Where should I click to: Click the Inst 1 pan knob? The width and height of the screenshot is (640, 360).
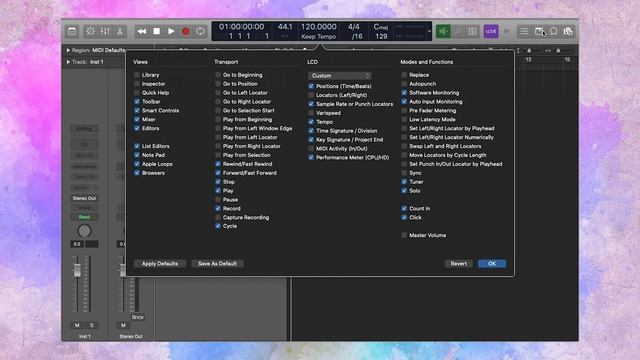[84, 231]
